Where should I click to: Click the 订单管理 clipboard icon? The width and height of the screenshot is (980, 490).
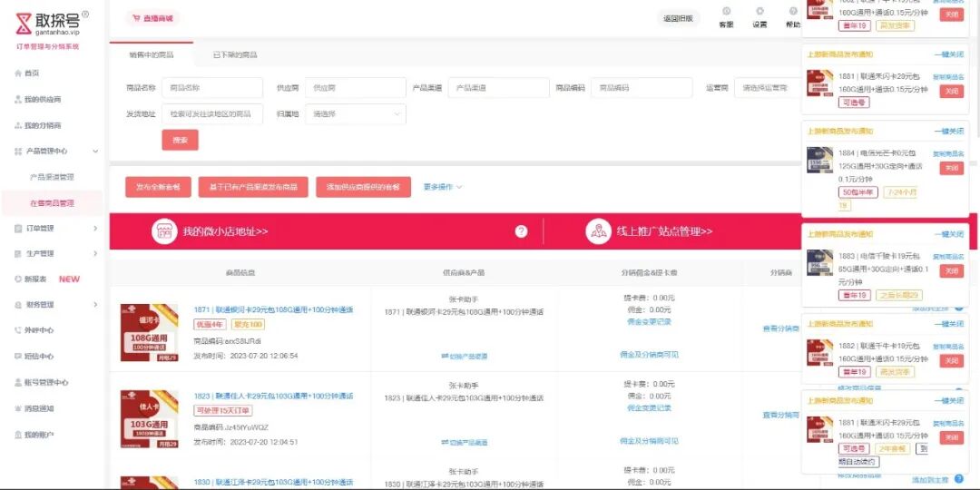point(17,228)
